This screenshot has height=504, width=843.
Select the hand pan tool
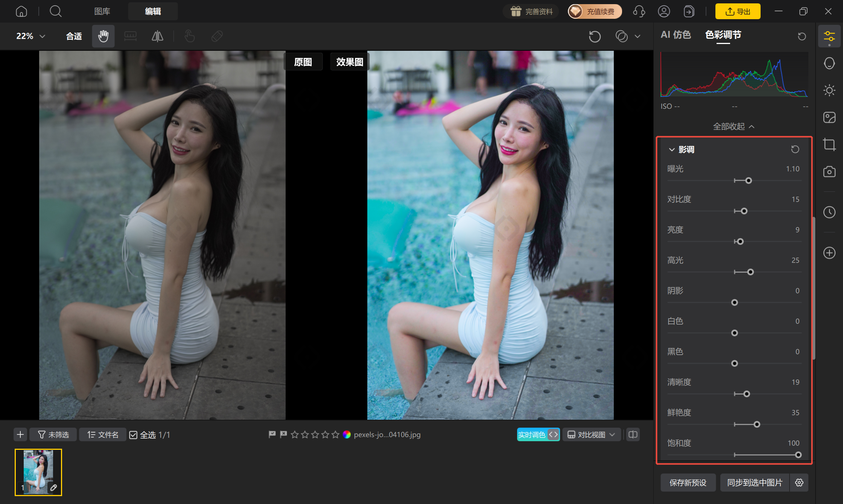(x=103, y=36)
